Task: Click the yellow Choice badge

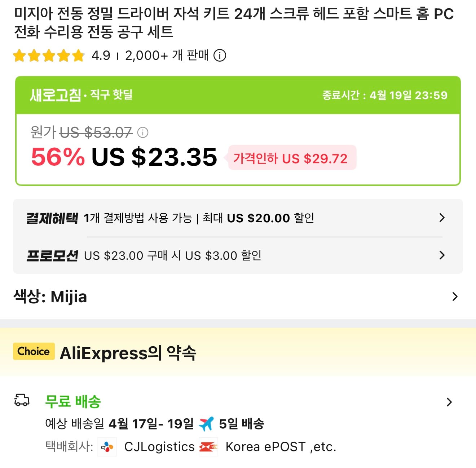Action: point(34,352)
